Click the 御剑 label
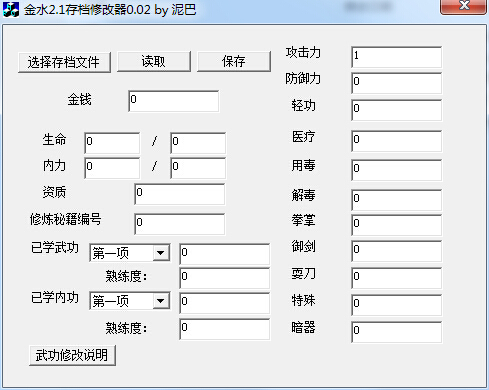 [303, 247]
